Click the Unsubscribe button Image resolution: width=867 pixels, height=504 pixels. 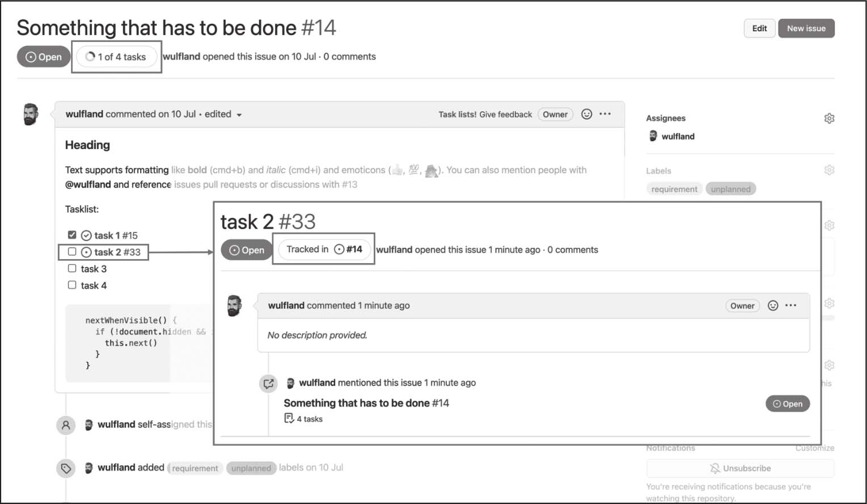(x=740, y=468)
